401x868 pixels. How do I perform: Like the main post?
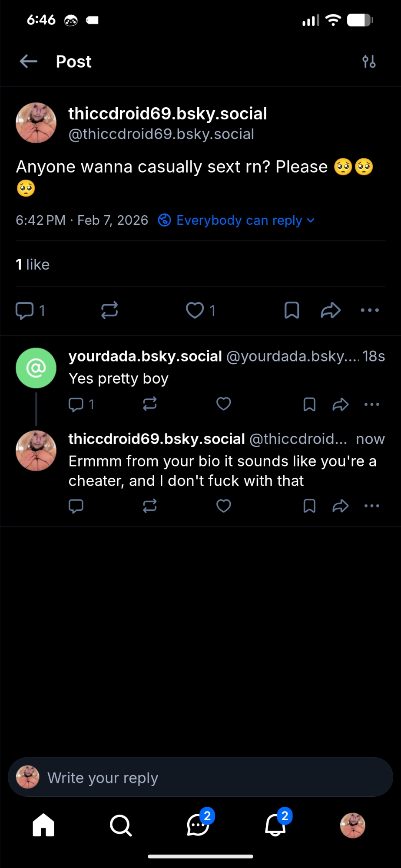195,310
